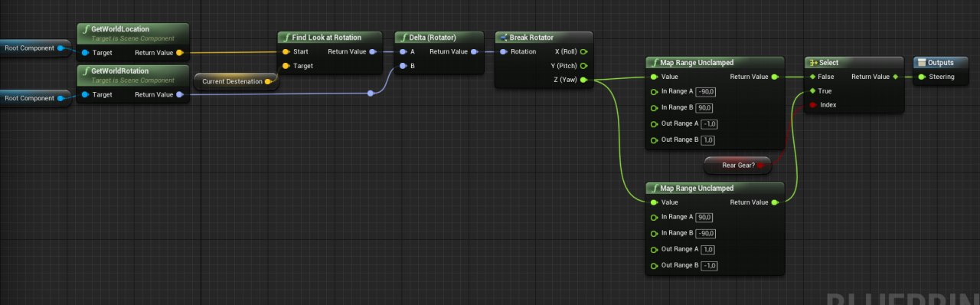Click the function icon on GetWorldRotation node

point(86,71)
